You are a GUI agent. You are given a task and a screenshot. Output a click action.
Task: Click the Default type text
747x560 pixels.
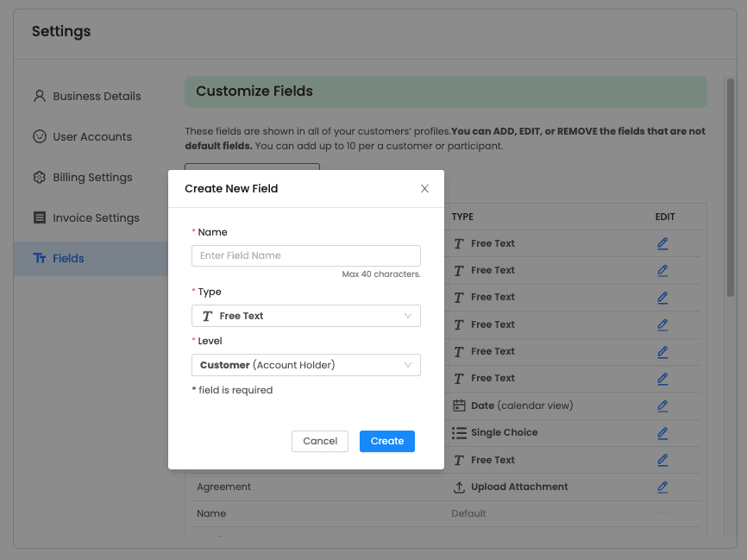tap(468, 513)
